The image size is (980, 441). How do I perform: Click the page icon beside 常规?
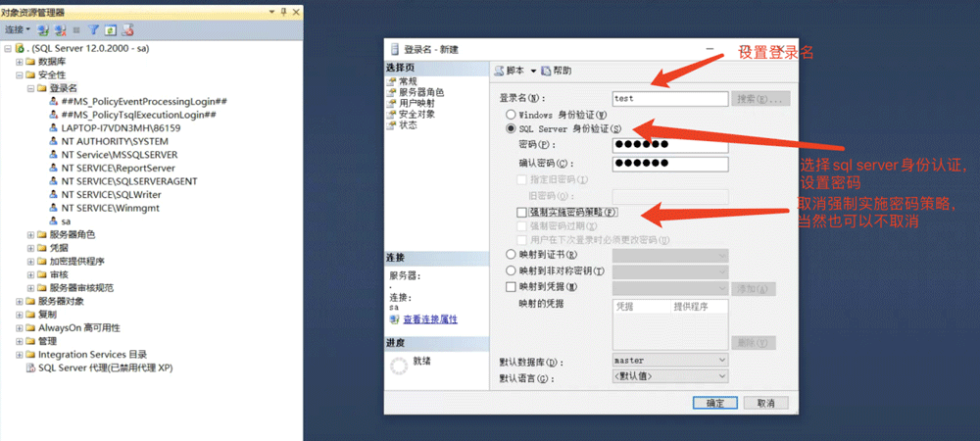pyautogui.click(x=393, y=81)
